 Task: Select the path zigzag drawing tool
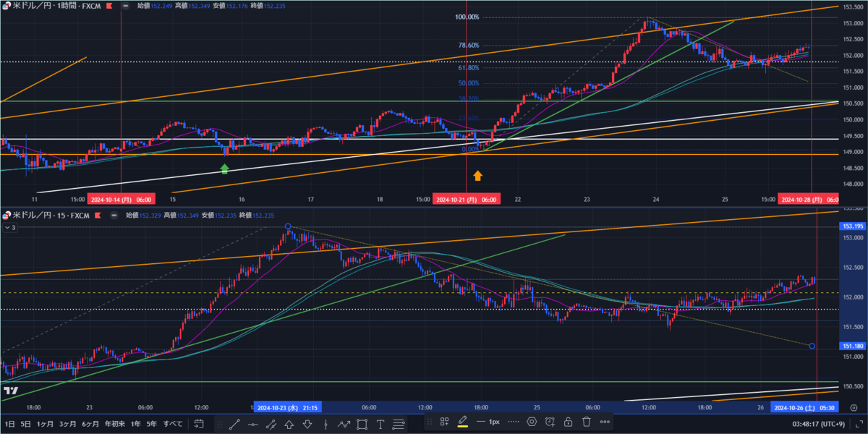tap(344, 424)
